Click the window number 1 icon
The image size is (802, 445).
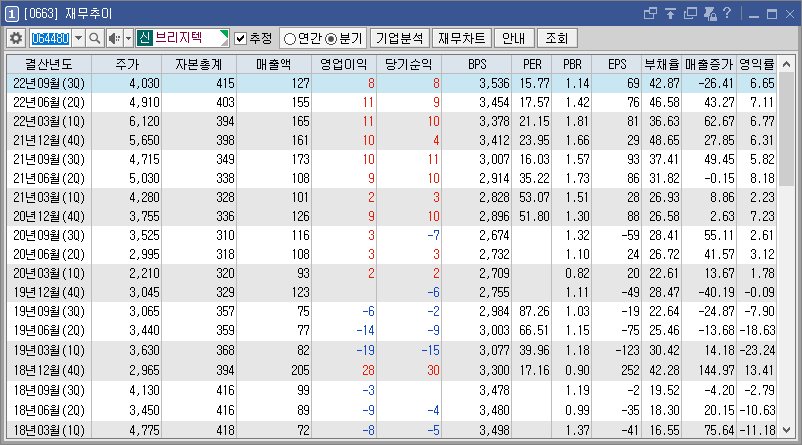[x=12, y=14]
